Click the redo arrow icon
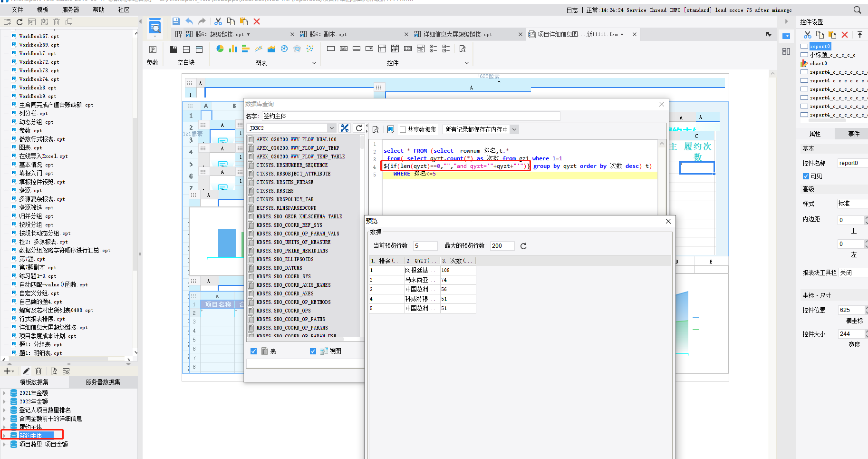 click(202, 21)
